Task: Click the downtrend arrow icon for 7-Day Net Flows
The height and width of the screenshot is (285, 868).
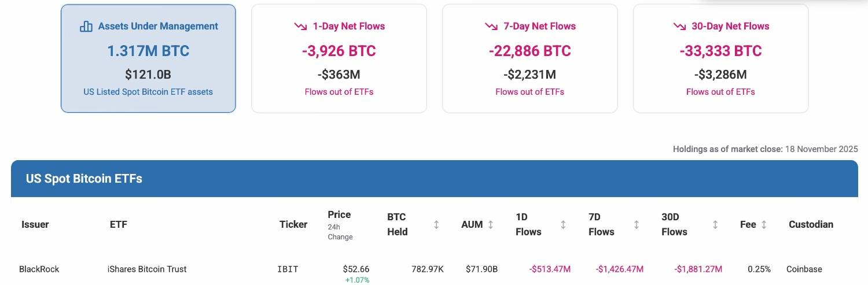Action: click(491, 27)
